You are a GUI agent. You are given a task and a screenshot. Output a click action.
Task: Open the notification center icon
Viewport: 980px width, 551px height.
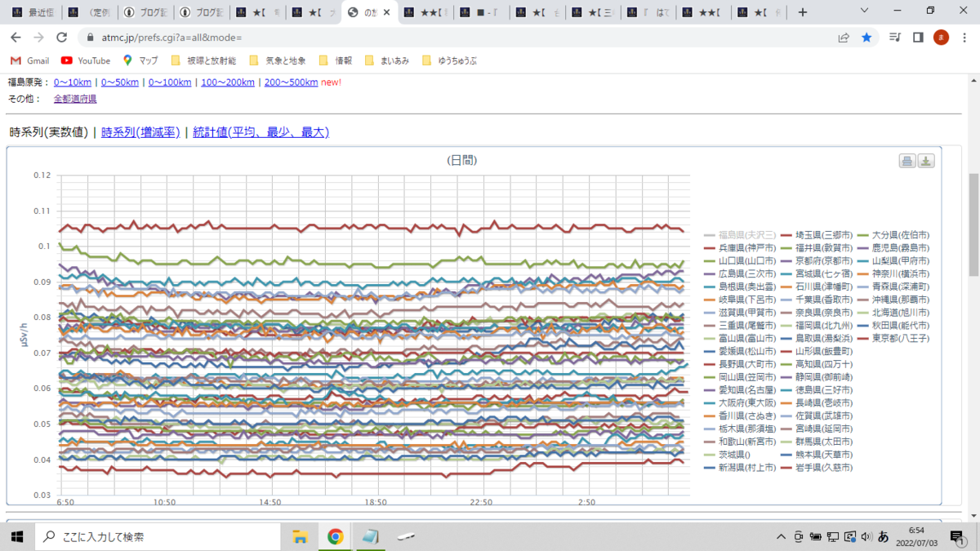tap(956, 536)
